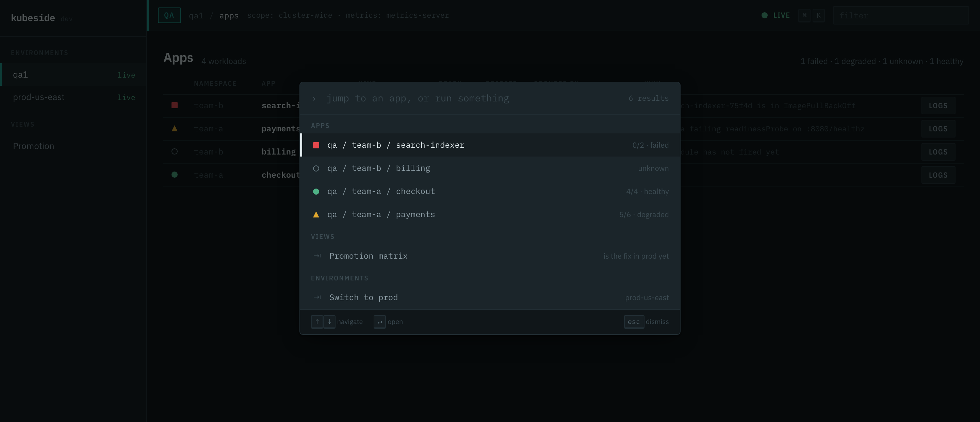Click qa1 breadcrumb in header
980x422 pixels.
pyautogui.click(x=196, y=16)
